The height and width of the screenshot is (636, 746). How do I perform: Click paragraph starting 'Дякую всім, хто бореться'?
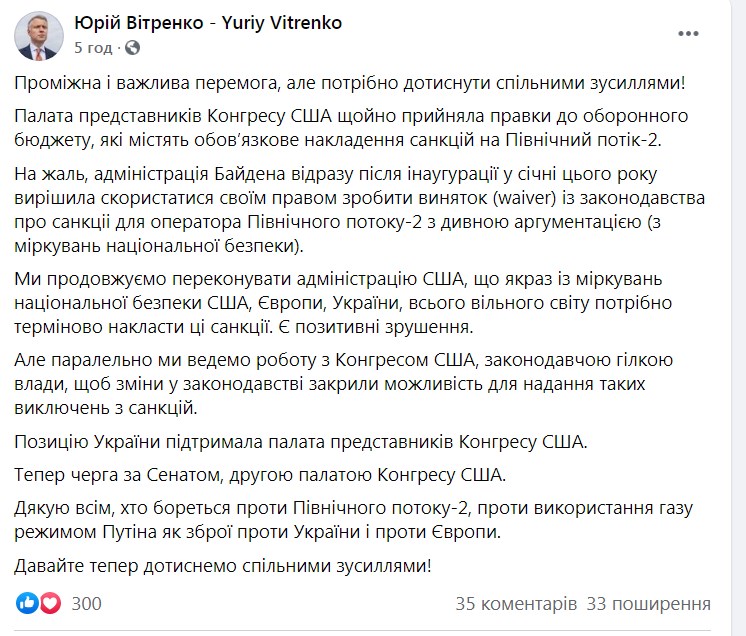point(353,520)
